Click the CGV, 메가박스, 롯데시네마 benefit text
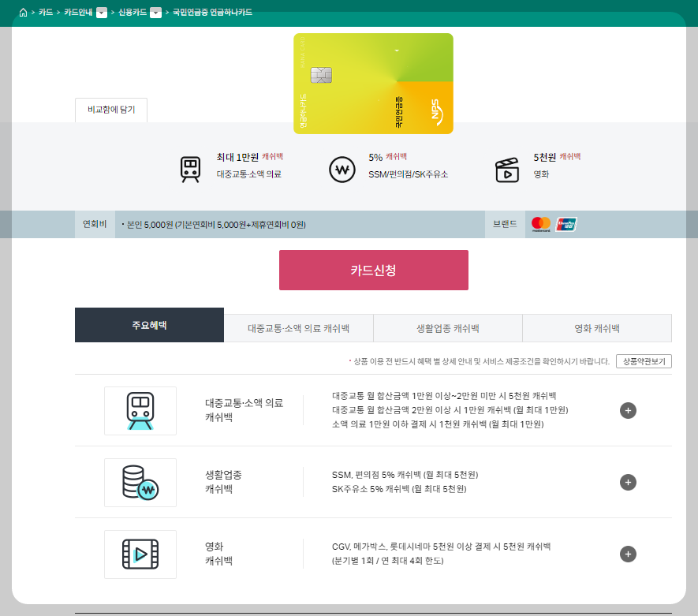The height and width of the screenshot is (616, 698). 441,547
